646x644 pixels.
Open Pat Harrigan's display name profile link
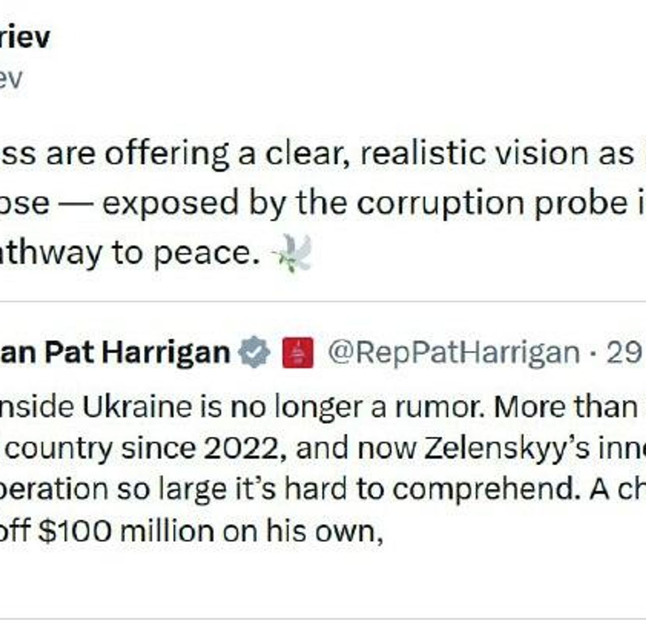[x=114, y=352]
